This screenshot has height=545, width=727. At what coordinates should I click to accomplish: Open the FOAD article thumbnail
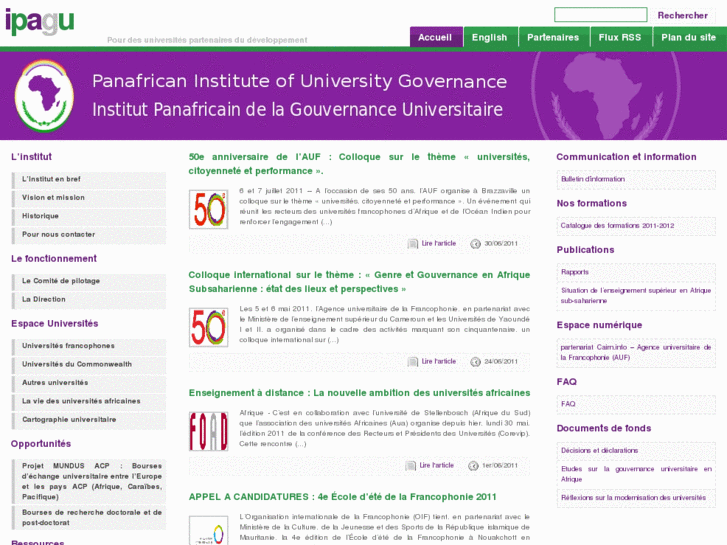[x=209, y=431]
